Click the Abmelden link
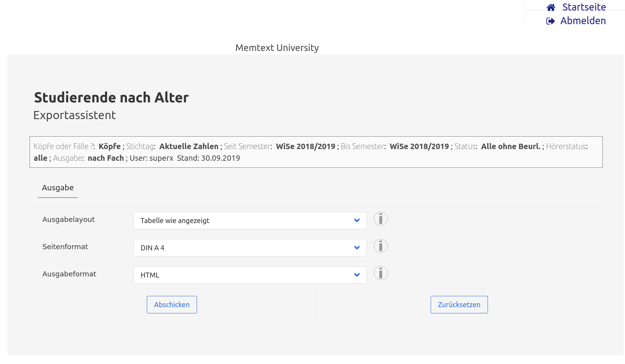This screenshot has width=625, height=364. click(x=583, y=21)
